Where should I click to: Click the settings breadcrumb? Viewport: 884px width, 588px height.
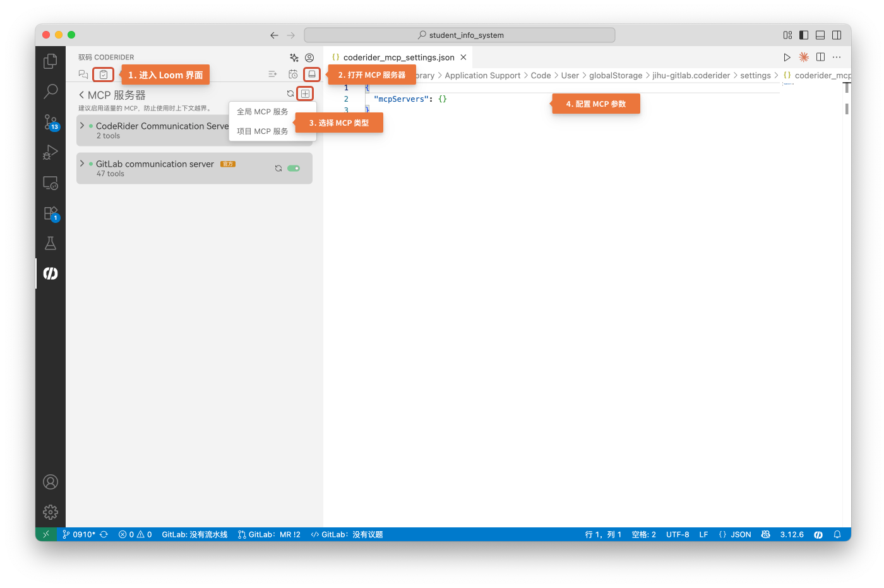(755, 76)
